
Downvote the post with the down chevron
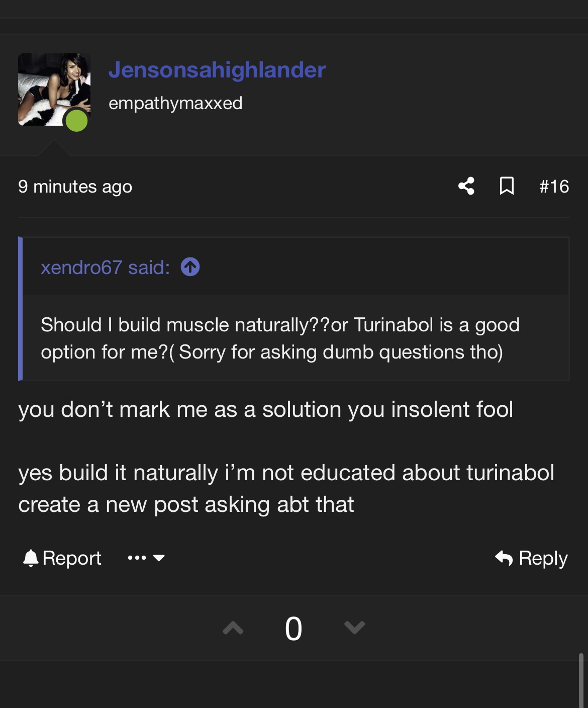pos(355,628)
